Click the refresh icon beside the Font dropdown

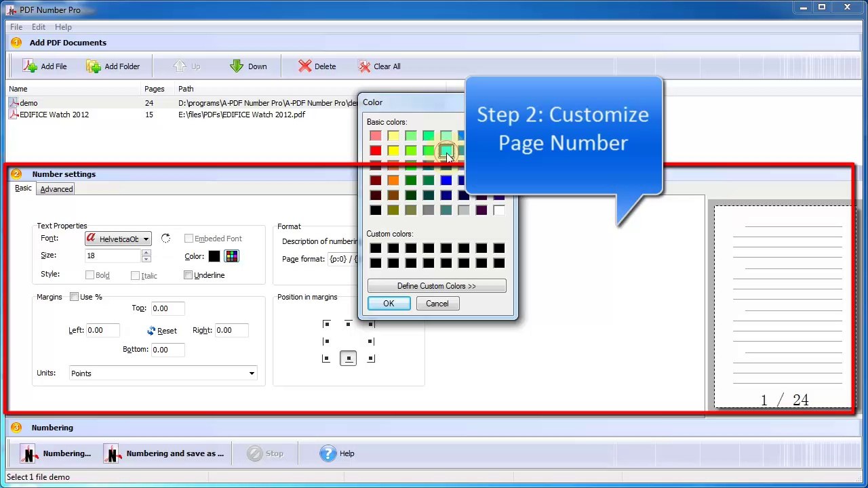(x=165, y=239)
